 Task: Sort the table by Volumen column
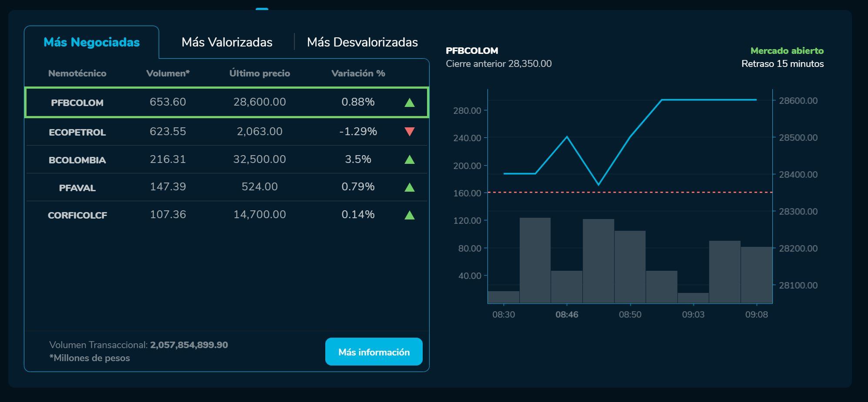167,73
